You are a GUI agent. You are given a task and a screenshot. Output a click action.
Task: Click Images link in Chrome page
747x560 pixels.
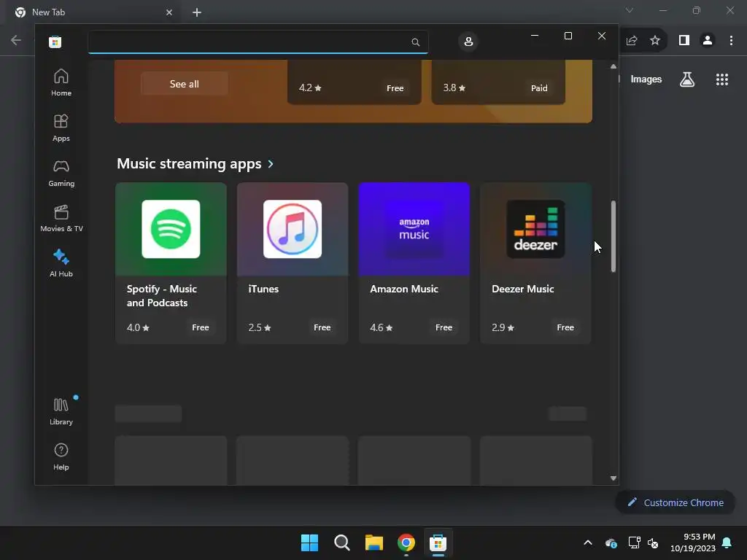(x=646, y=79)
